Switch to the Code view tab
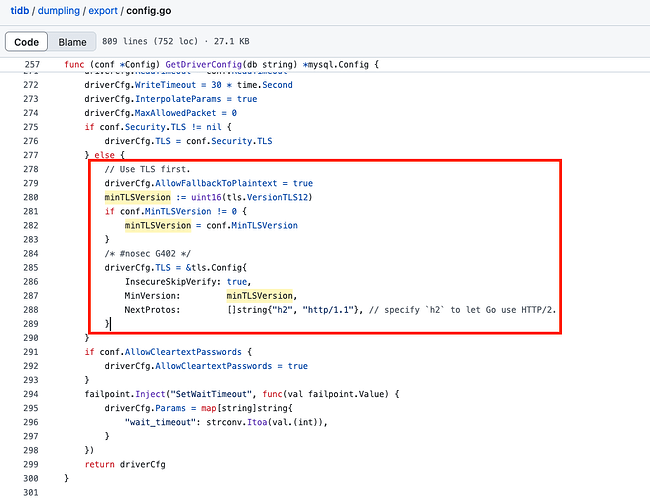Viewport: 650px width, 499px height. point(27,42)
